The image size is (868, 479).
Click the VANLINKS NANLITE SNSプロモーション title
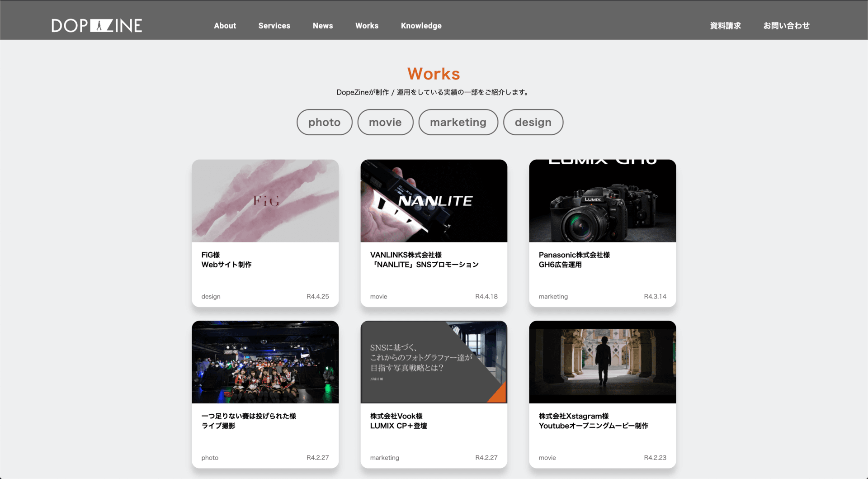tap(424, 260)
